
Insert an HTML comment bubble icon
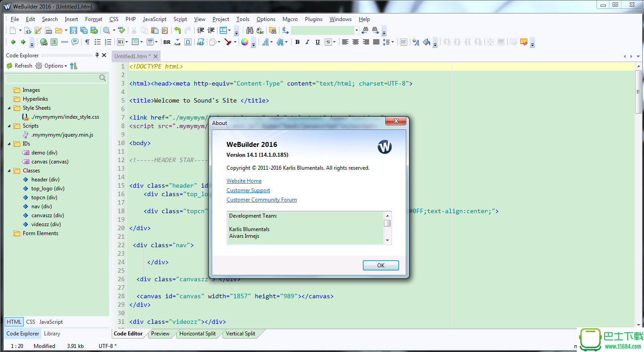(x=74, y=42)
